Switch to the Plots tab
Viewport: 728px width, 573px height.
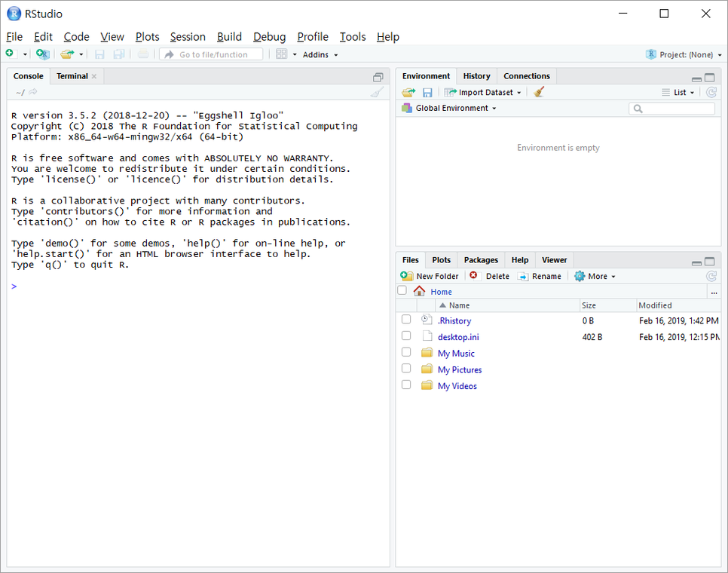441,260
